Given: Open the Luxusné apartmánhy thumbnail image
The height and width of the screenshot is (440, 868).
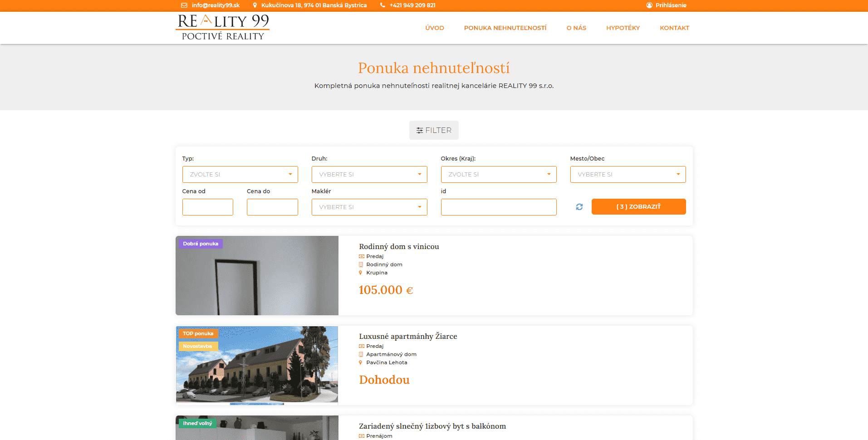Looking at the screenshot, I should (257, 366).
